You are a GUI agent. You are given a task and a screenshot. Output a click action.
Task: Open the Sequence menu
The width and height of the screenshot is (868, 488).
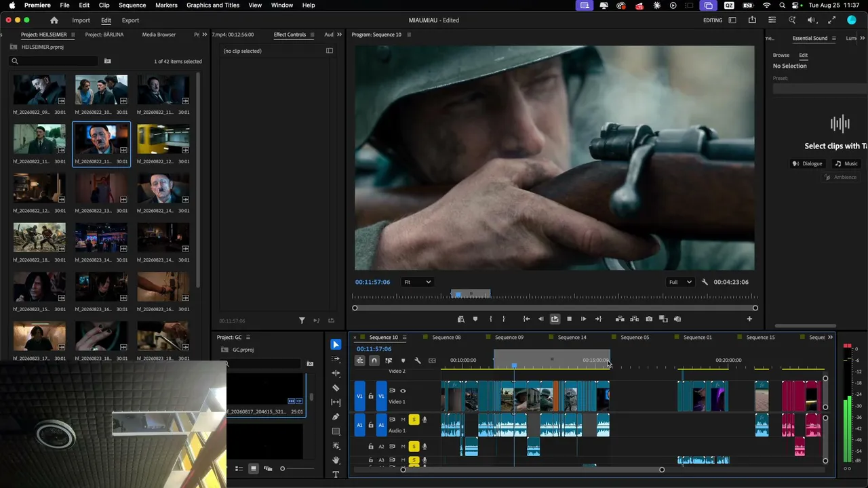pos(132,5)
